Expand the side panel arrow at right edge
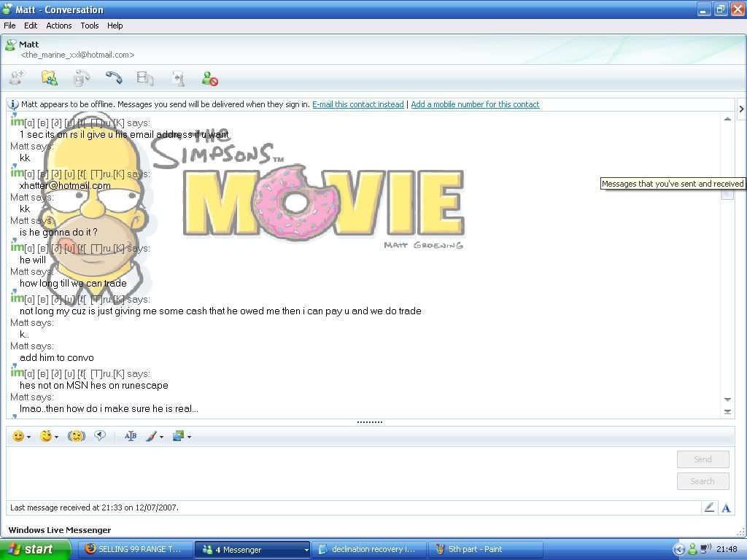Viewport: 747px width, 560px height. (x=741, y=109)
